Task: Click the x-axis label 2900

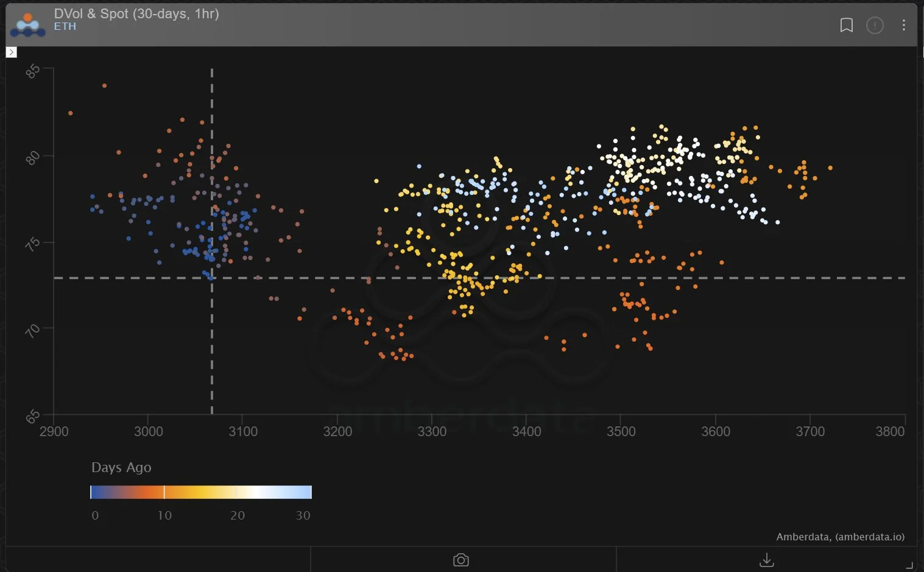Action: 54,431
